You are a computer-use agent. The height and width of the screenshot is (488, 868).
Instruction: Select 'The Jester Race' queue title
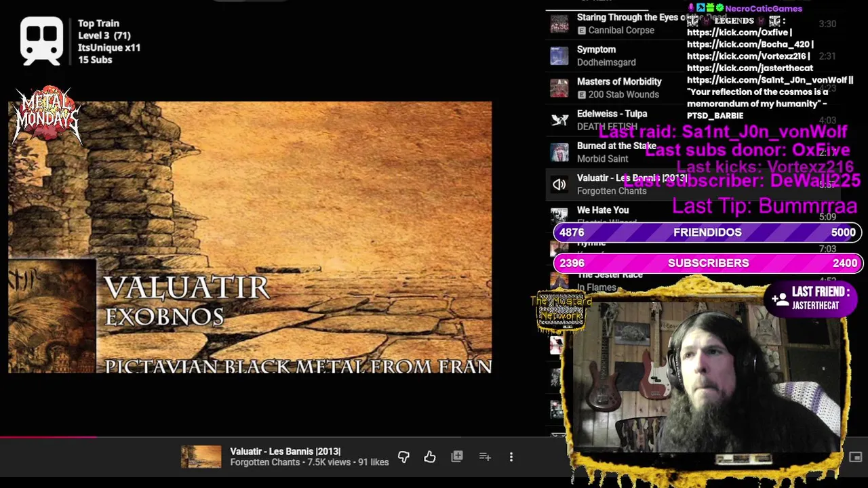click(x=610, y=274)
